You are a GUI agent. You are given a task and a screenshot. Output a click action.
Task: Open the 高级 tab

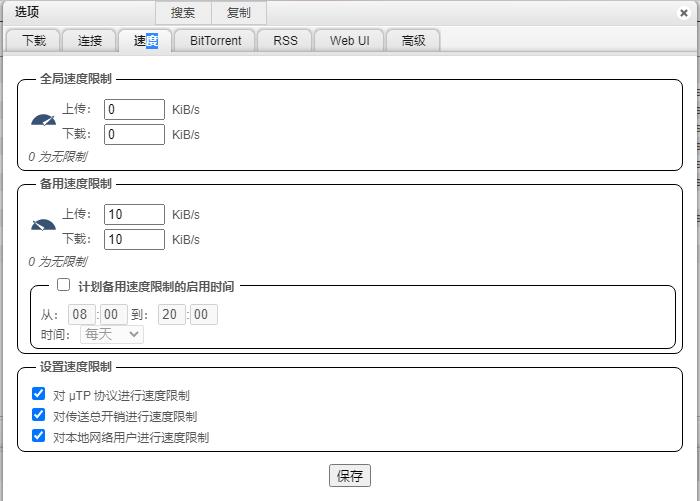pyautogui.click(x=413, y=41)
